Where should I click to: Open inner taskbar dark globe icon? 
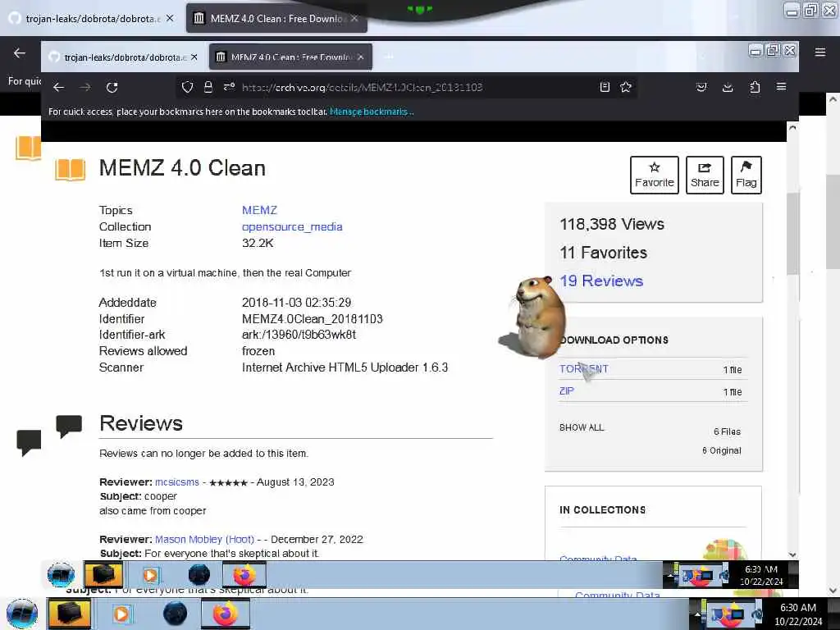tap(199, 575)
